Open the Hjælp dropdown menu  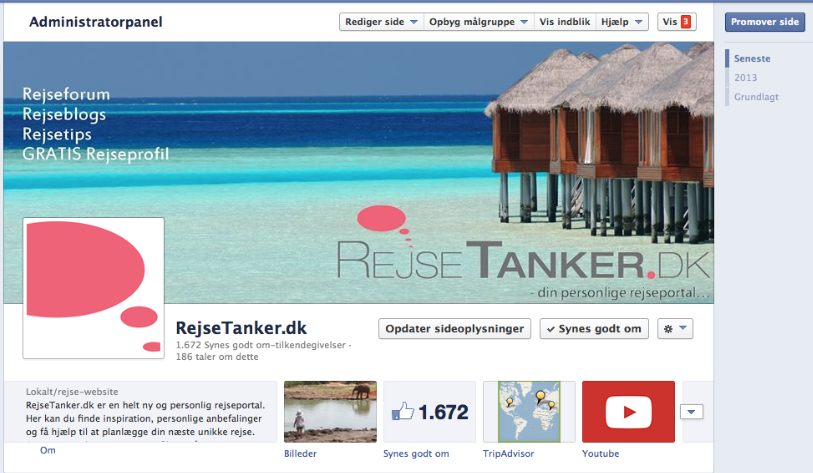(x=622, y=22)
